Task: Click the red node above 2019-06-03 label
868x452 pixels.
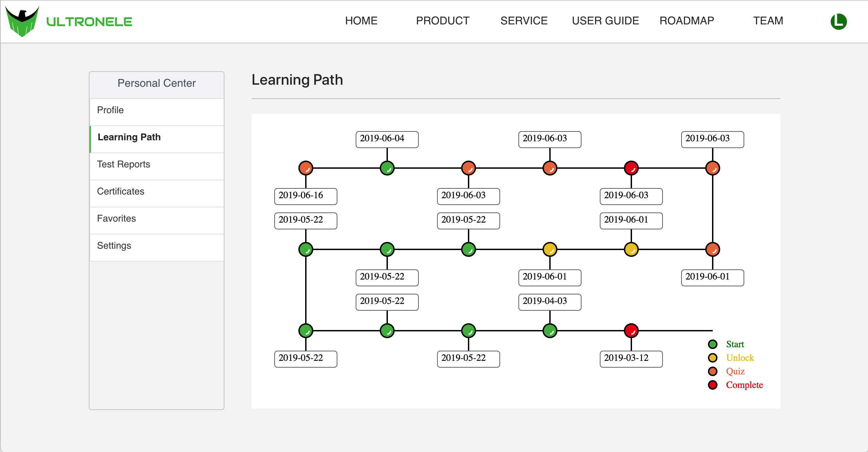Action: (x=631, y=168)
